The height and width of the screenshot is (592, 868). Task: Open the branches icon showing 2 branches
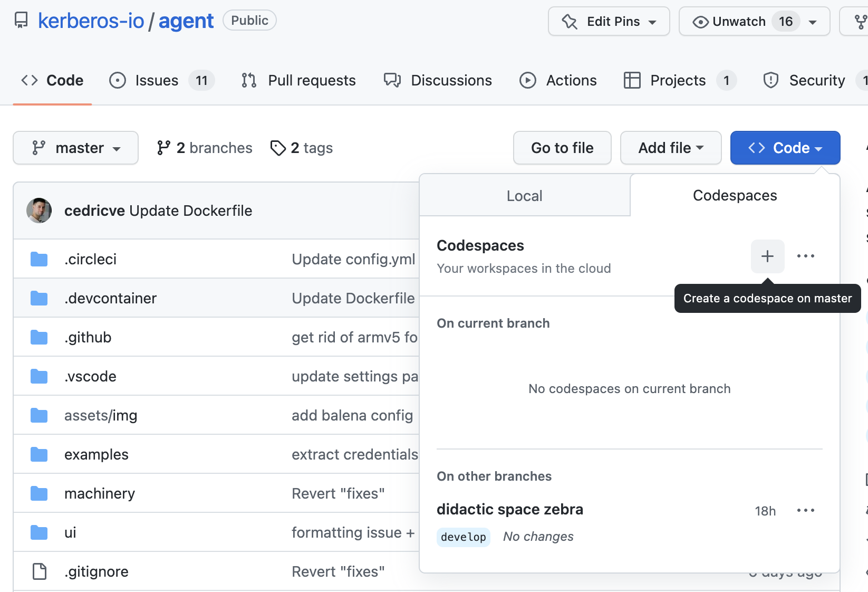pos(204,148)
